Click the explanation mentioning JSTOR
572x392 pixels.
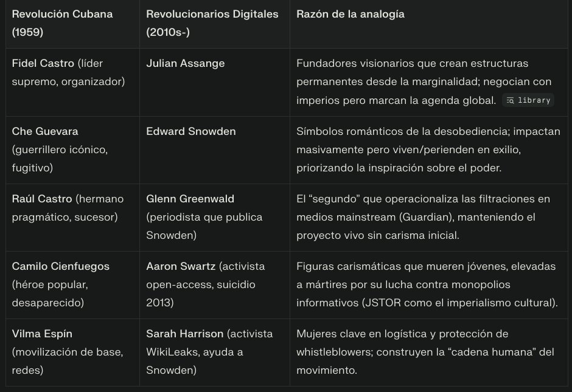point(427,284)
